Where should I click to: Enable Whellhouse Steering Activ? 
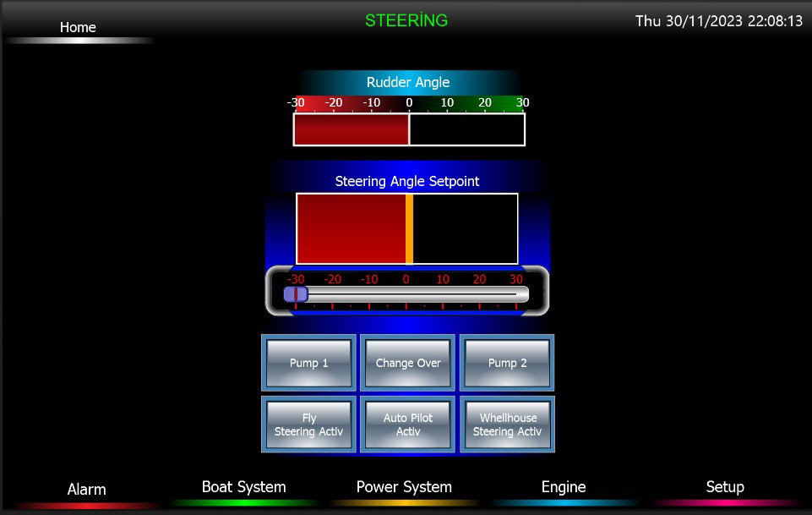tap(507, 425)
